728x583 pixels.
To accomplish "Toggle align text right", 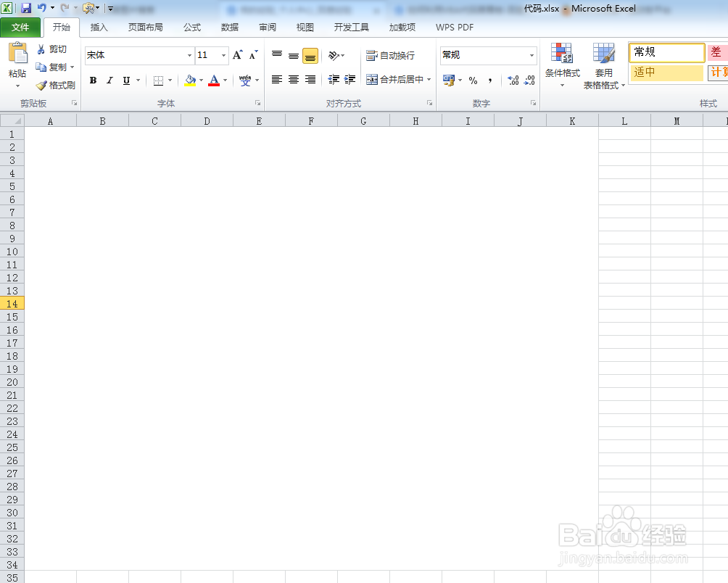I will (x=310, y=80).
